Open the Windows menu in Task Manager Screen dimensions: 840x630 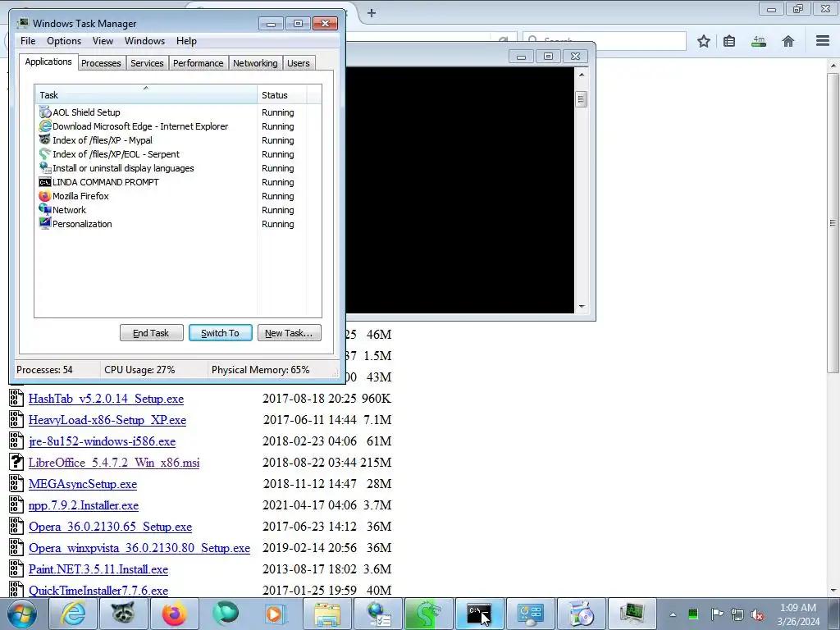(144, 41)
